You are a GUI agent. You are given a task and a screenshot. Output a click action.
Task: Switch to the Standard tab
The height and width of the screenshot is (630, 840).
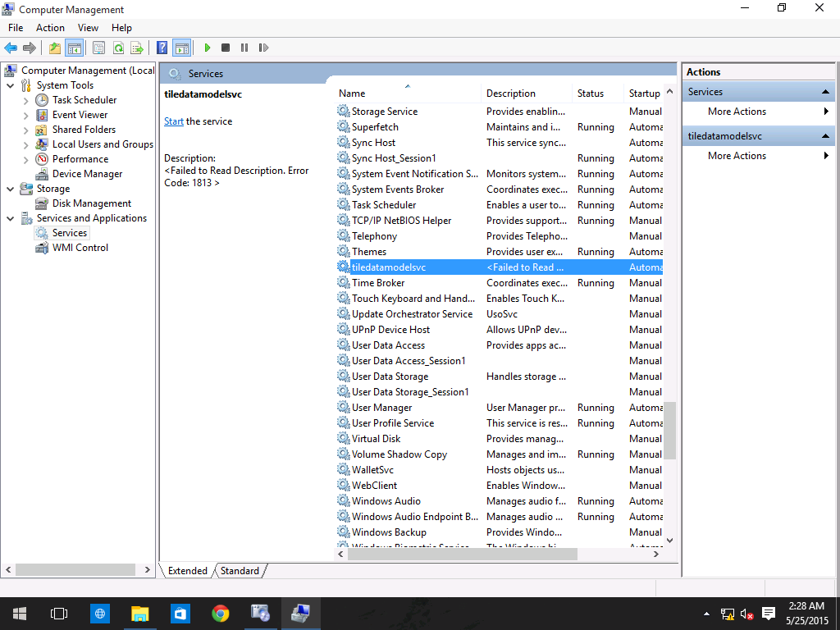240,571
